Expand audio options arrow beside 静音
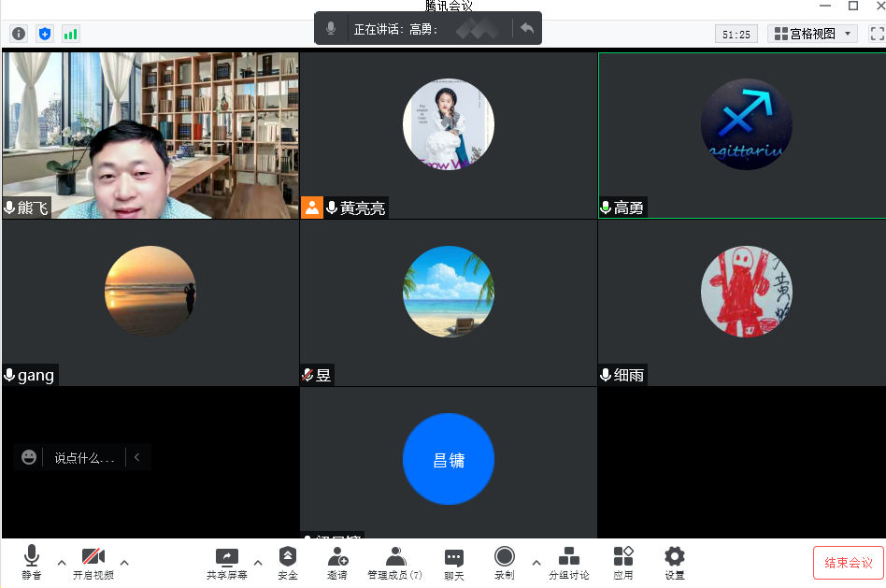 point(62,562)
